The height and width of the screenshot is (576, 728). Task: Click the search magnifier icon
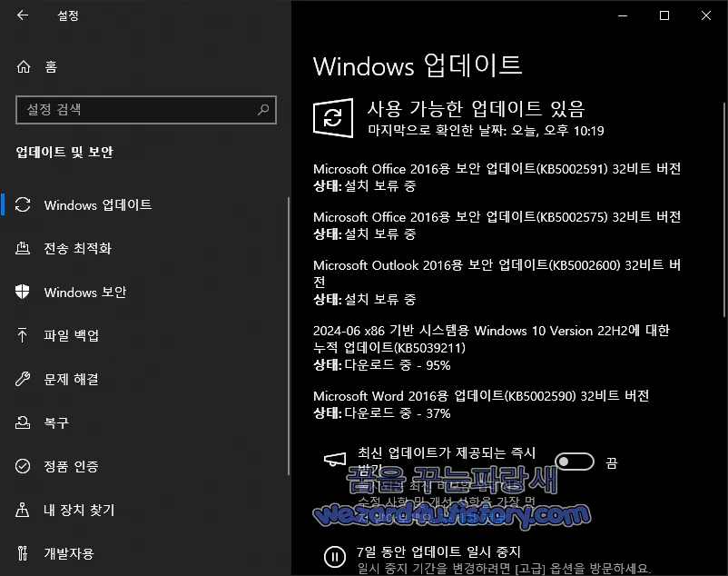(263, 110)
